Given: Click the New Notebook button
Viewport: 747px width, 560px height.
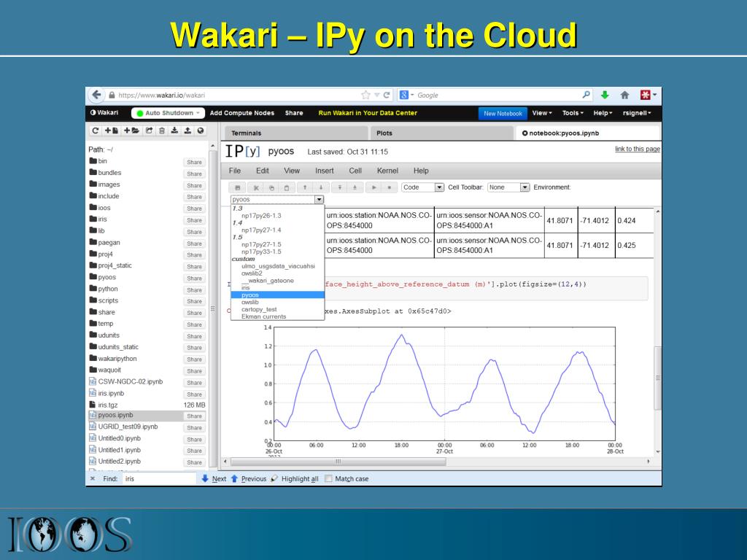Looking at the screenshot, I should pyautogui.click(x=503, y=113).
